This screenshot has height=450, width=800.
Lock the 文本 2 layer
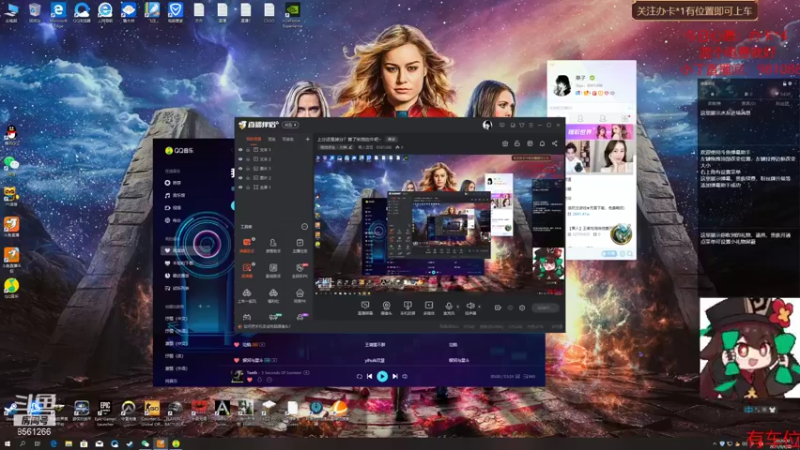(248, 159)
